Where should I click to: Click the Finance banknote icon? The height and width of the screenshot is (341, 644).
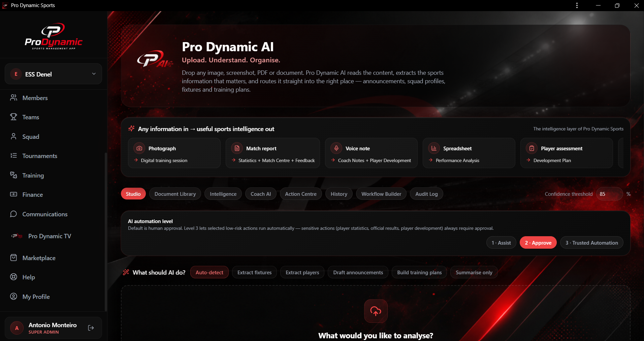tap(13, 194)
